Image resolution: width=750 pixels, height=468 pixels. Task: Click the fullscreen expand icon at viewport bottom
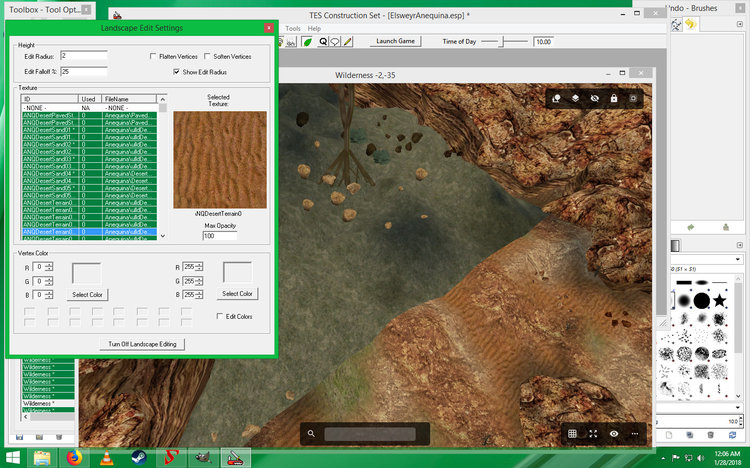593,434
